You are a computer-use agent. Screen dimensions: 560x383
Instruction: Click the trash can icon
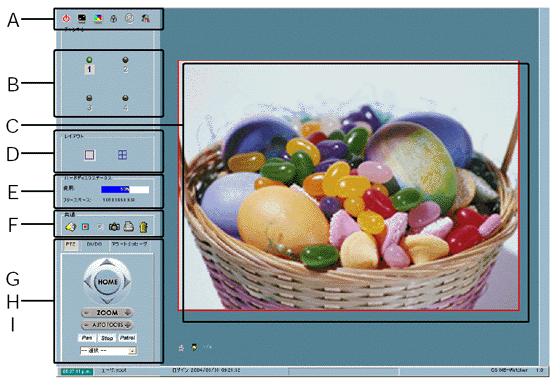[x=144, y=227]
